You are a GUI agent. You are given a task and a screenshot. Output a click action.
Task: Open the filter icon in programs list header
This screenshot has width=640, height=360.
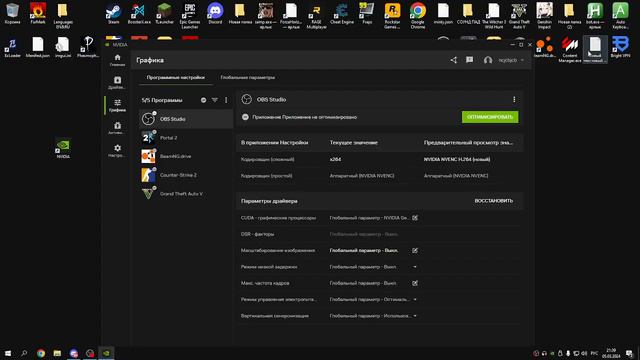tap(215, 100)
